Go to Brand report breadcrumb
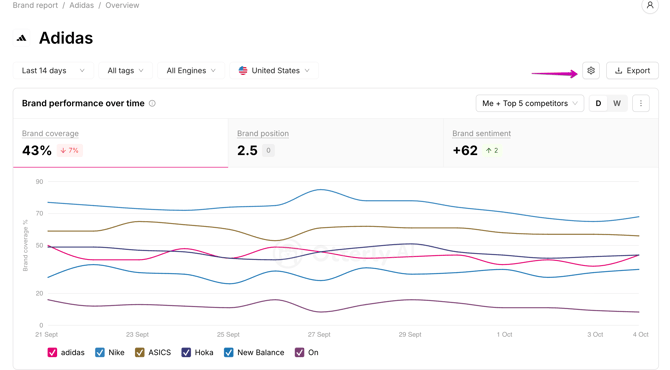The width and height of the screenshot is (670, 370). 35,5
